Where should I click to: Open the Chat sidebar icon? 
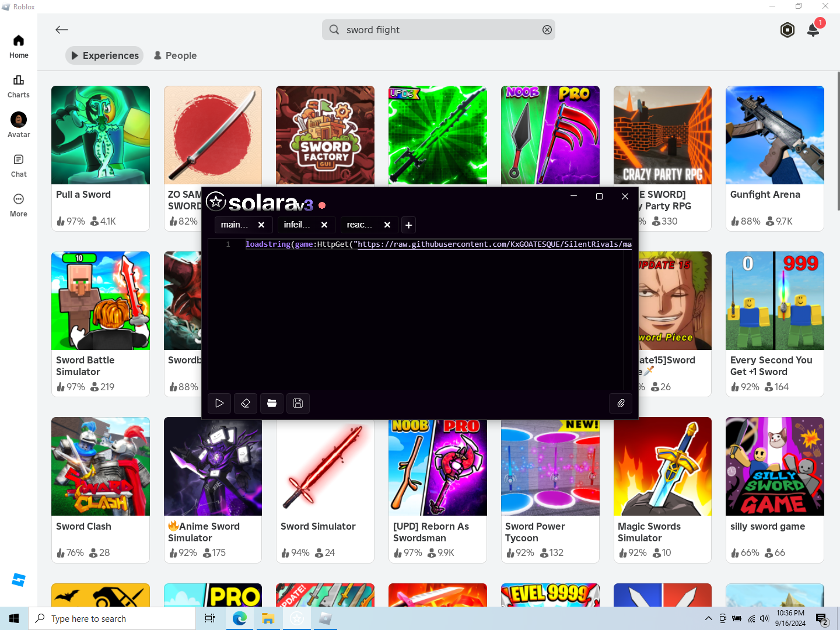pos(19,159)
